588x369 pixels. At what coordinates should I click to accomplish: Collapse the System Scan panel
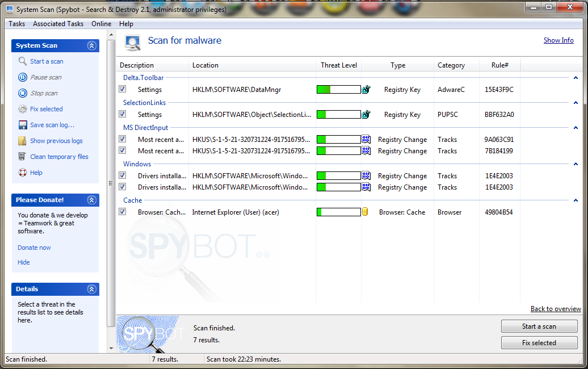pyautogui.click(x=92, y=45)
